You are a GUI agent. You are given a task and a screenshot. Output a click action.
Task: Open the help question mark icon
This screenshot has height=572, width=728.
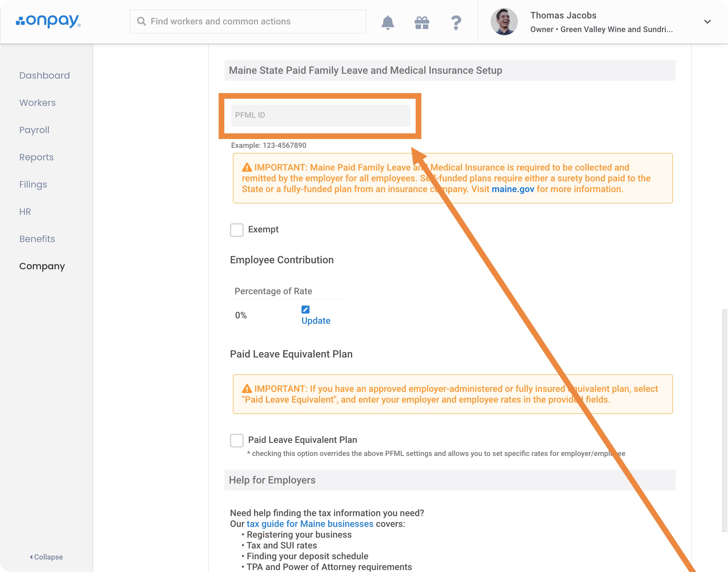[456, 22]
